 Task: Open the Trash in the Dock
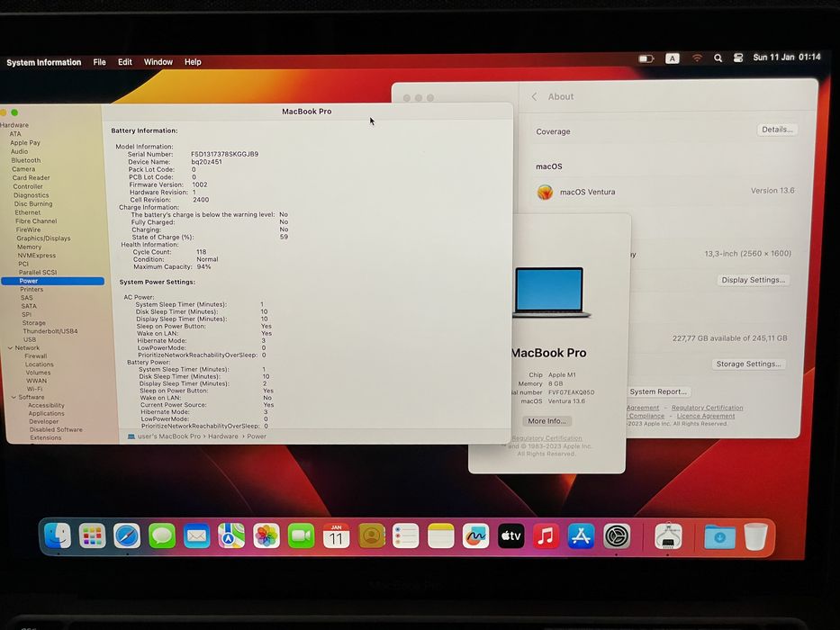755,535
